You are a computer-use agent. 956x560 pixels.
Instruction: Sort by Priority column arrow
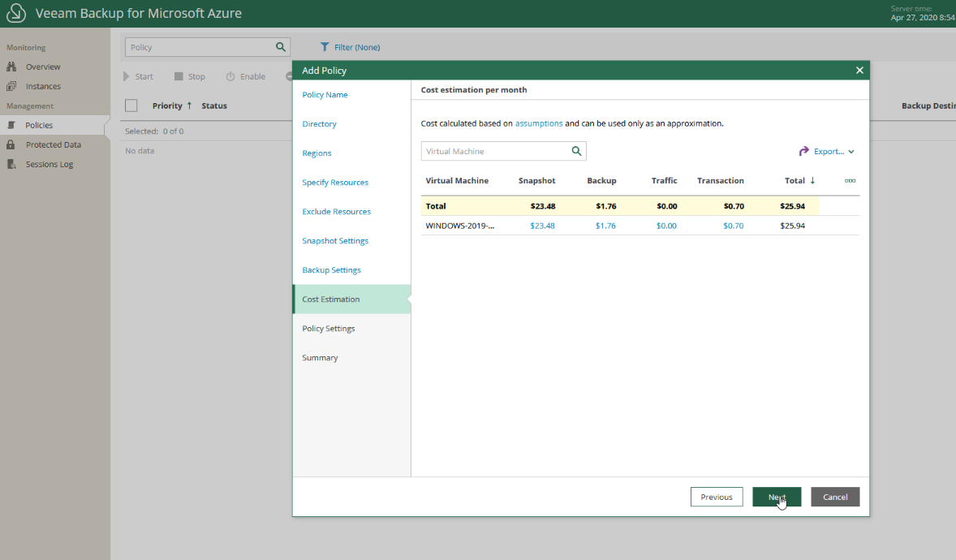[189, 106]
